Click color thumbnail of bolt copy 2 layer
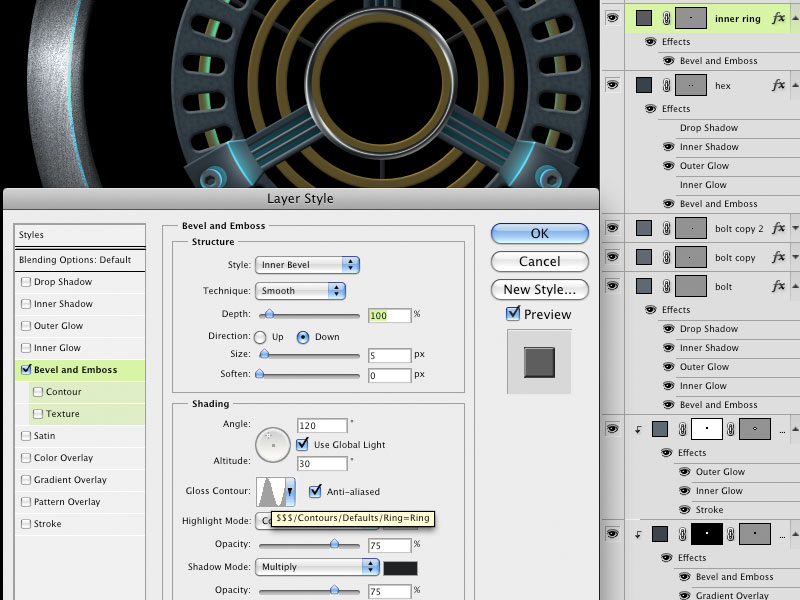This screenshot has width=800, height=600. (x=644, y=229)
